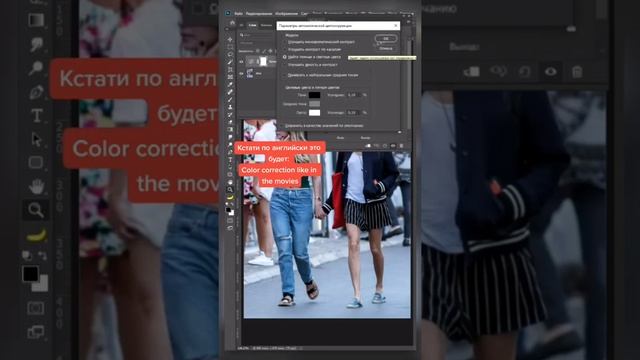
Task: Click the Shadows clip percentage field
Action: 354,95
